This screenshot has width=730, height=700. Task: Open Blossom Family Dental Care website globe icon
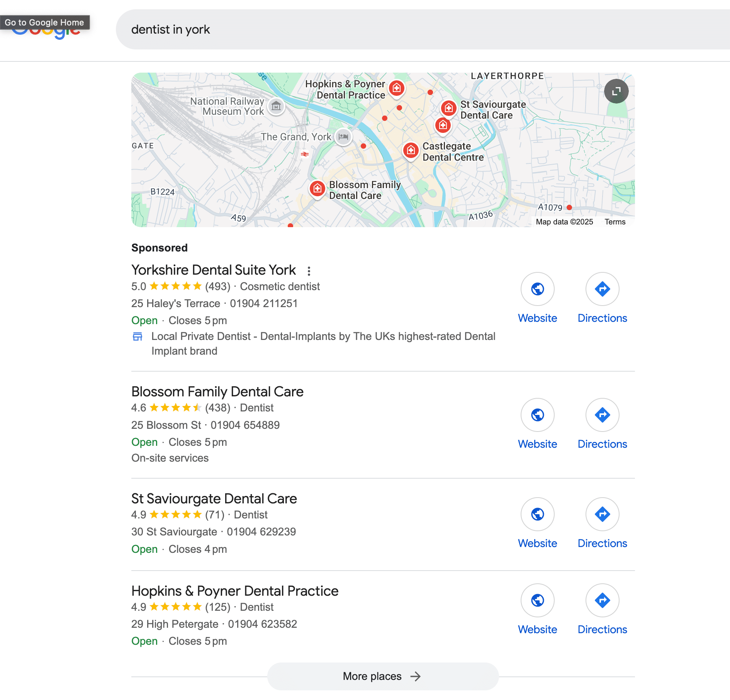click(537, 415)
